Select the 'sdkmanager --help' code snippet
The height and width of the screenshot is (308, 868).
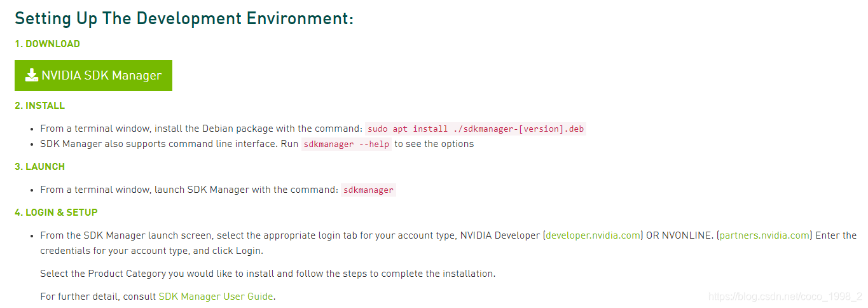[x=346, y=144]
